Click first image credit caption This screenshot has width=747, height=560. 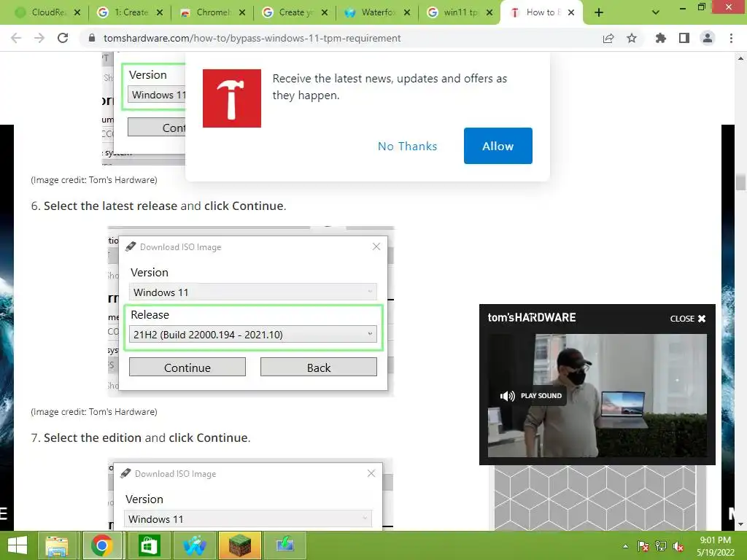pyautogui.click(x=94, y=180)
